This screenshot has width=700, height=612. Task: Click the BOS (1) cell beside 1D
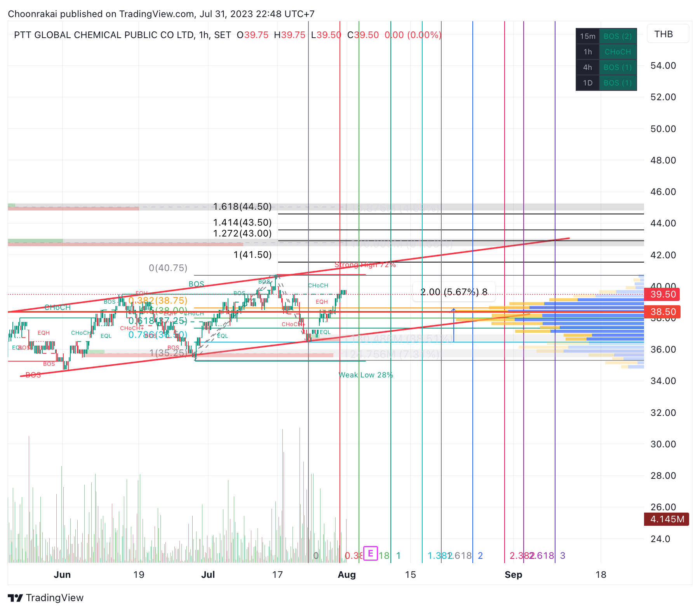618,83
